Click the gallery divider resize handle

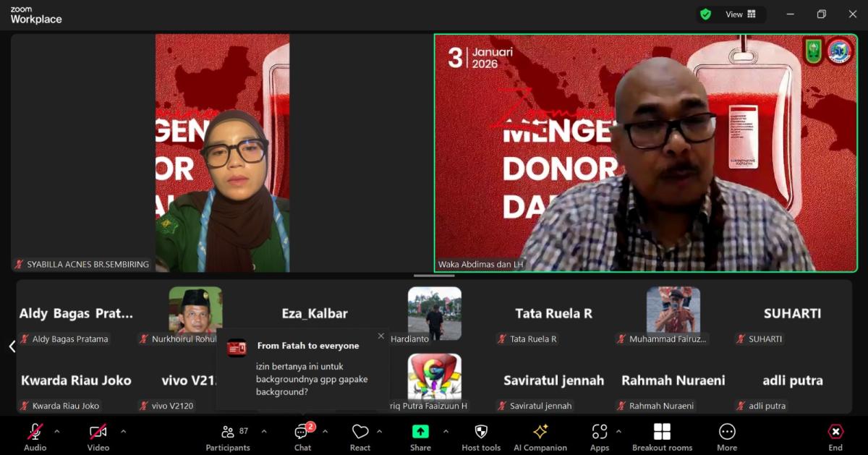[x=434, y=276]
